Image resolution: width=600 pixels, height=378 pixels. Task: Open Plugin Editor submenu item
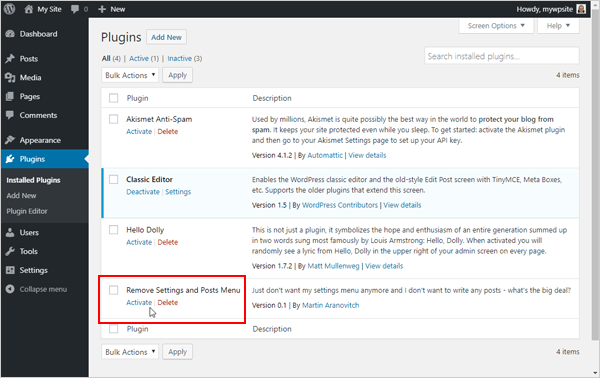[27, 211]
